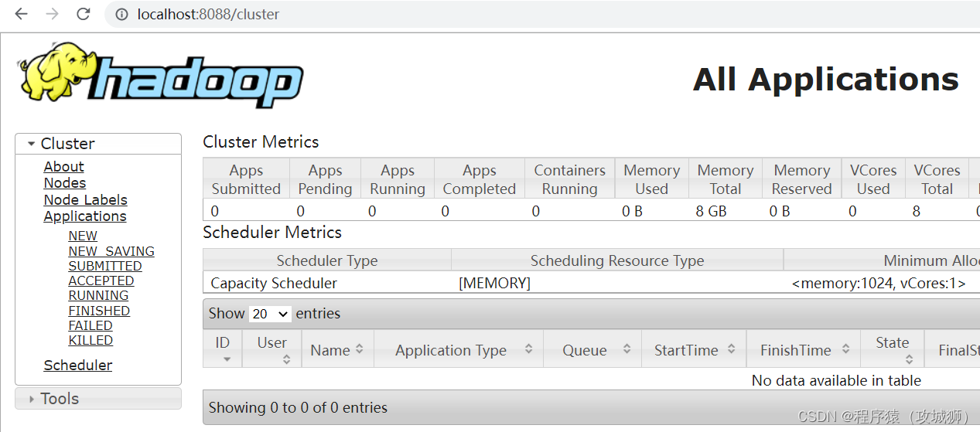The height and width of the screenshot is (432, 980).
Task: Open the Node Labels page
Action: pos(85,199)
